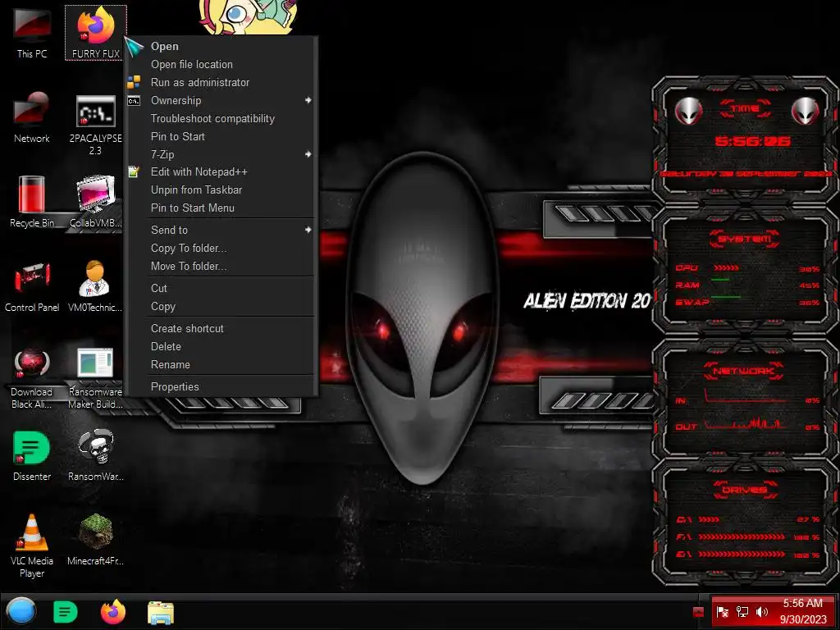Image resolution: width=840 pixels, height=630 pixels.
Task: Select Run as administrator
Action: click(221, 83)
